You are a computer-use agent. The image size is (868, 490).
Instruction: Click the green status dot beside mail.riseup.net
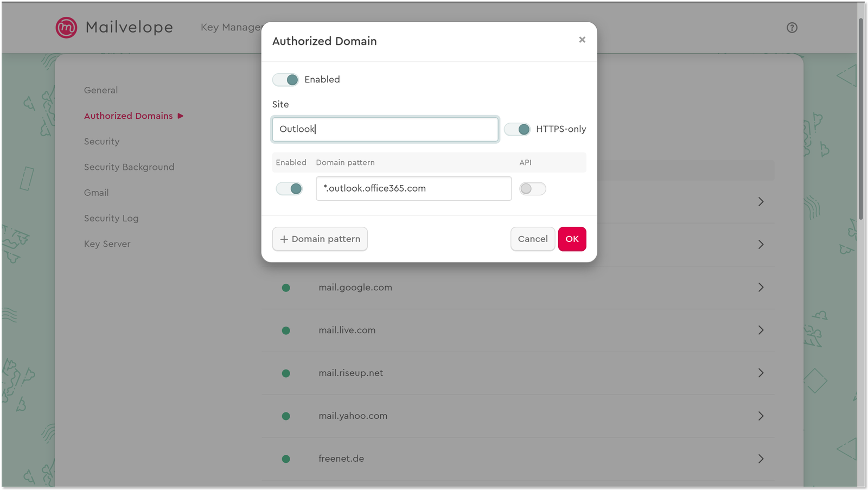coord(286,373)
